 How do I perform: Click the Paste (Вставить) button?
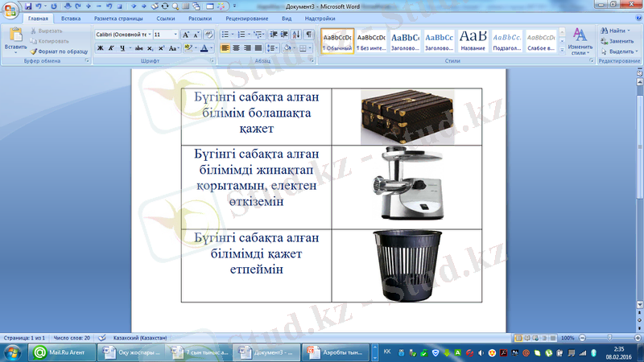[15, 40]
